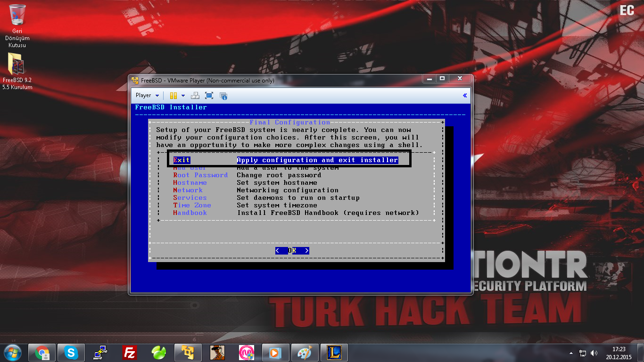The image size is (644, 362).
Task: Open Skype from the taskbar
Action: click(71, 353)
